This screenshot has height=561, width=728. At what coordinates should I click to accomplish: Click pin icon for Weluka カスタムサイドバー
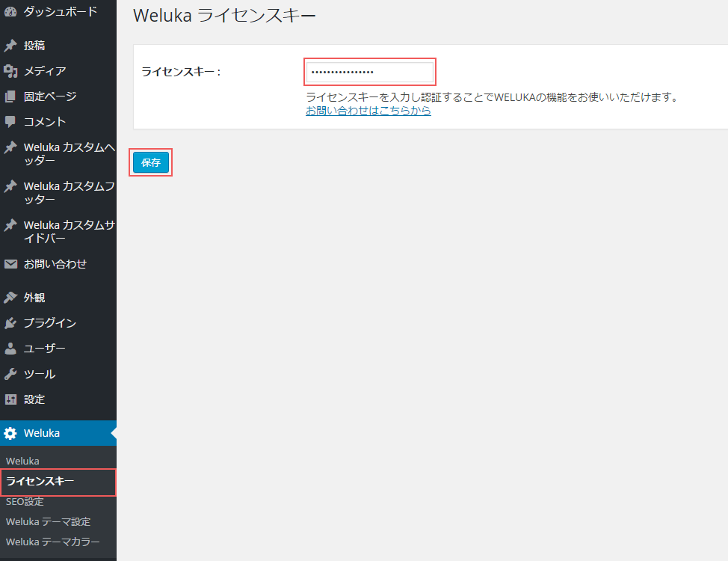10,225
